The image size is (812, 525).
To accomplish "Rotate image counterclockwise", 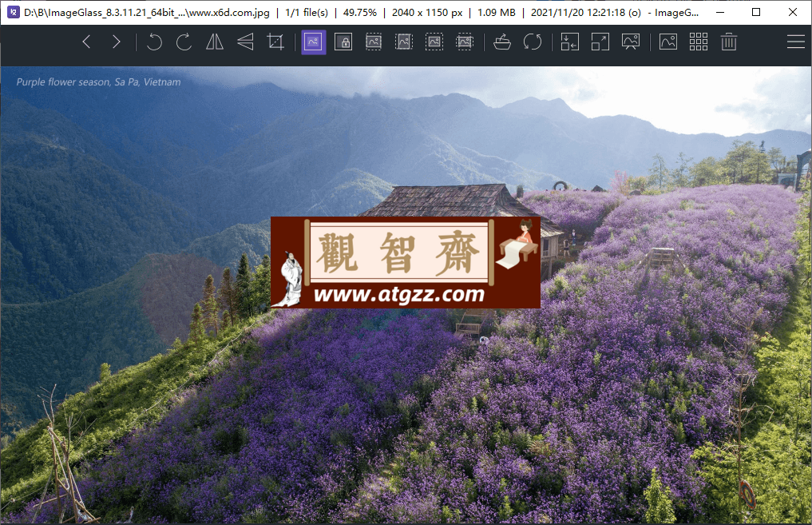I will 154,42.
